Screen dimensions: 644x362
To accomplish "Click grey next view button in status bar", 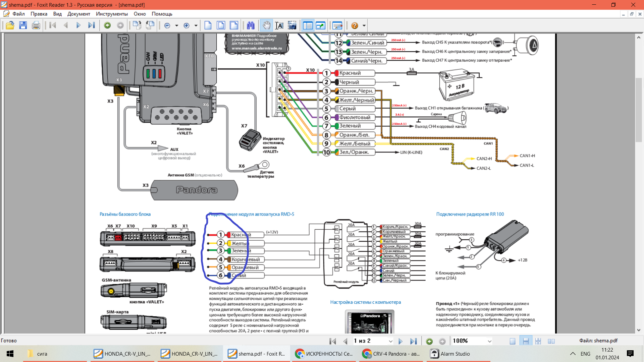I will (442, 341).
